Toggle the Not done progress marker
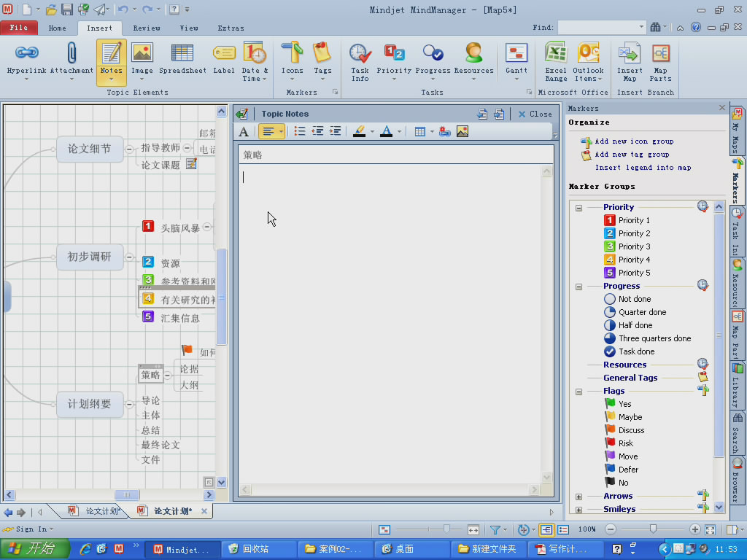This screenshot has width=747, height=560. [x=627, y=299]
